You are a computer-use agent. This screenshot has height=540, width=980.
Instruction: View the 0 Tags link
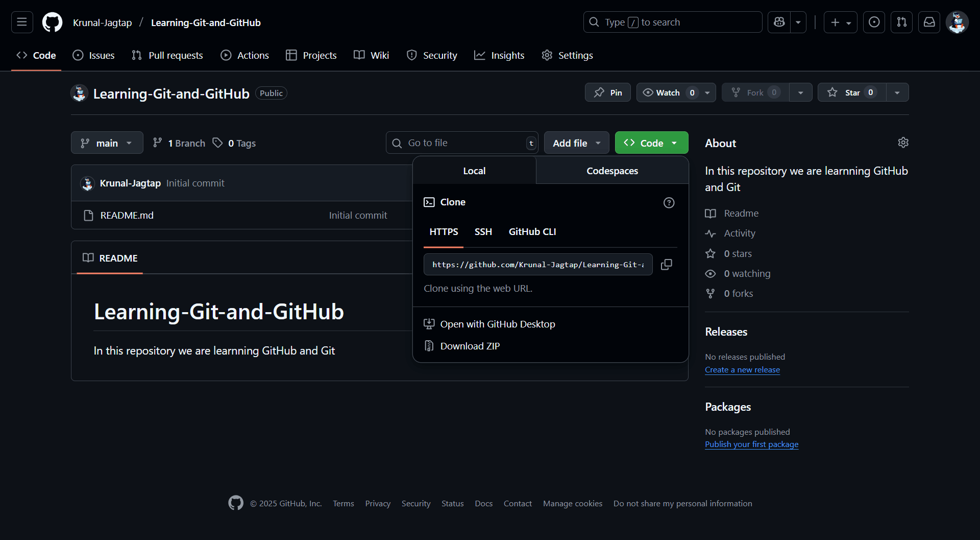coord(235,143)
